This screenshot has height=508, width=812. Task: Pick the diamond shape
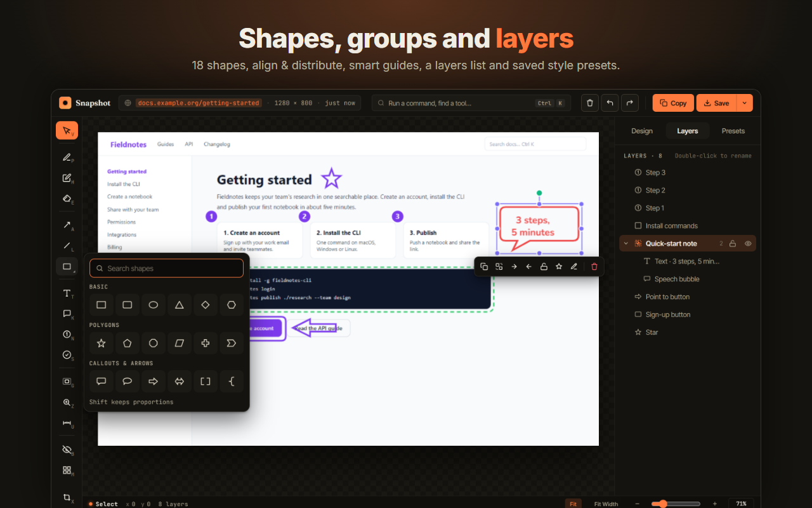click(206, 305)
